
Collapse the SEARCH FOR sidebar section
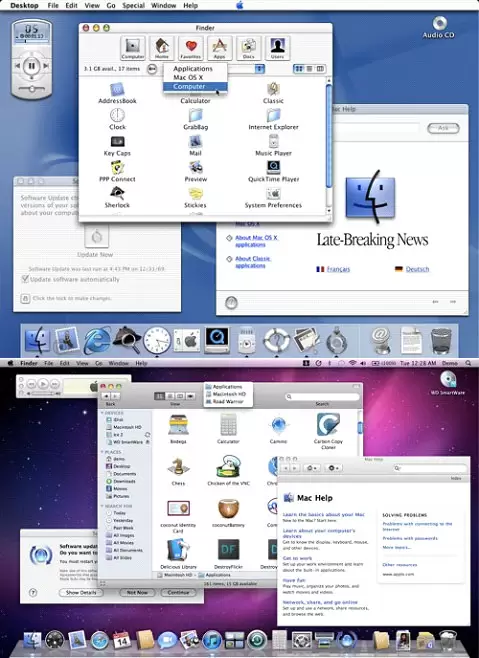click(102, 506)
